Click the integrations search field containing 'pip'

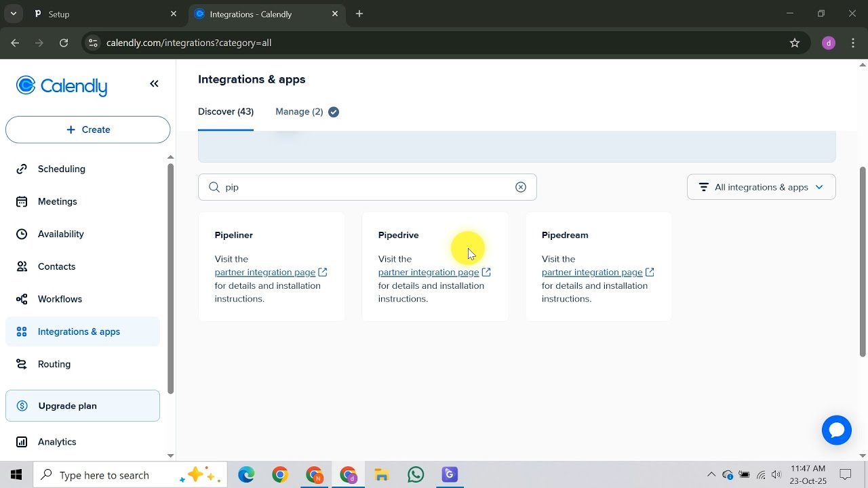click(368, 187)
